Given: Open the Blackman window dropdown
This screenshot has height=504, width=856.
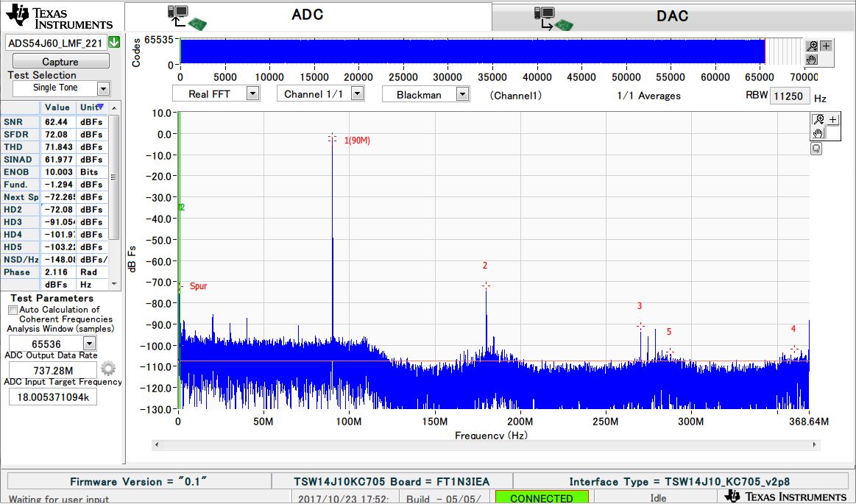Looking at the screenshot, I should pos(461,94).
